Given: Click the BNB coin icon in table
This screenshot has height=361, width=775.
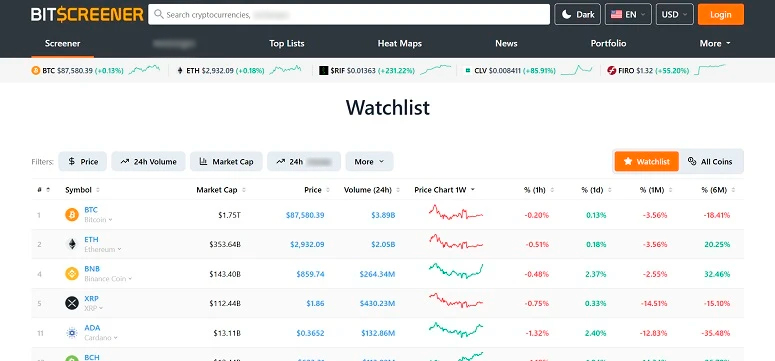Looking at the screenshot, I should pyautogui.click(x=72, y=273).
